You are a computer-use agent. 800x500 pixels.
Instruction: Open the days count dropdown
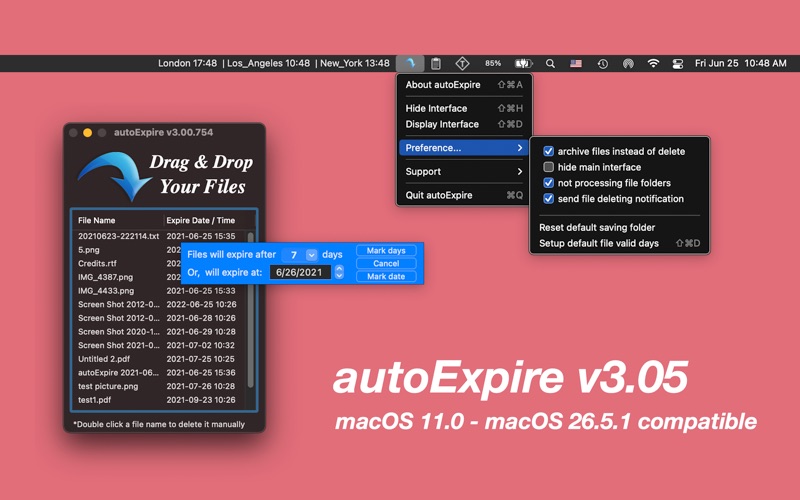pyautogui.click(x=311, y=255)
